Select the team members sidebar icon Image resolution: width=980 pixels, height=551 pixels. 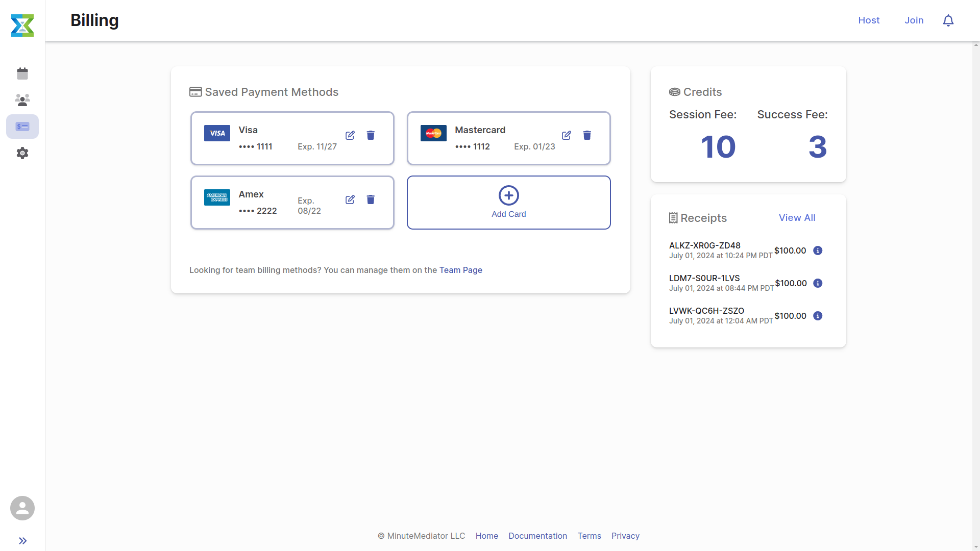[22, 100]
